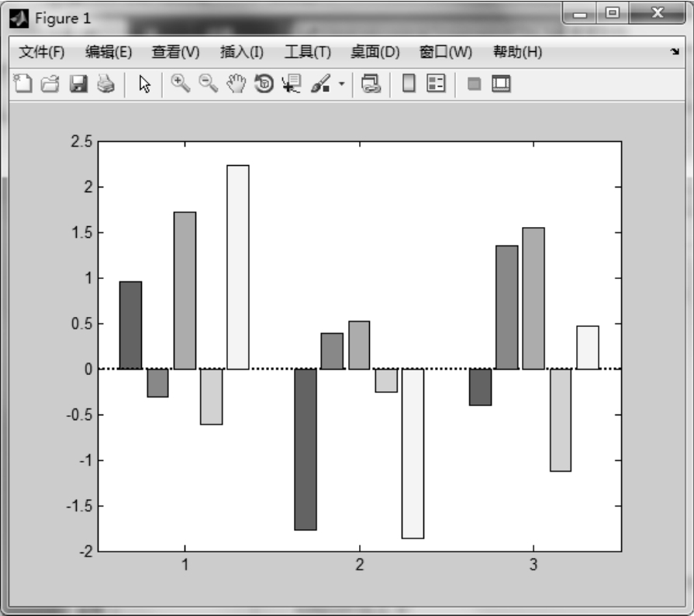Screen dimensions: 694x616
Task: Open the 帮助(H) menu
Action: coord(517,52)
